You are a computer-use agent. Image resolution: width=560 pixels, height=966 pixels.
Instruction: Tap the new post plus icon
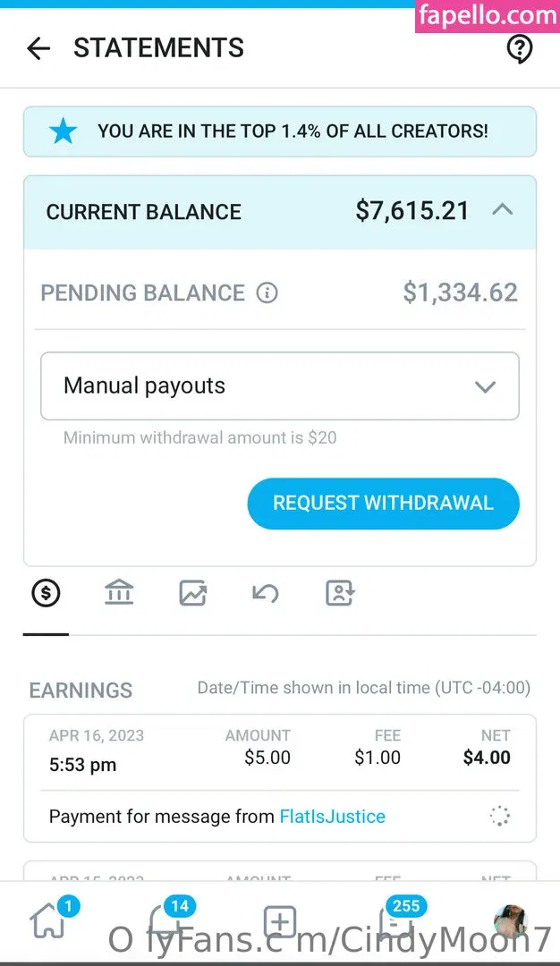tap(280, 922)
